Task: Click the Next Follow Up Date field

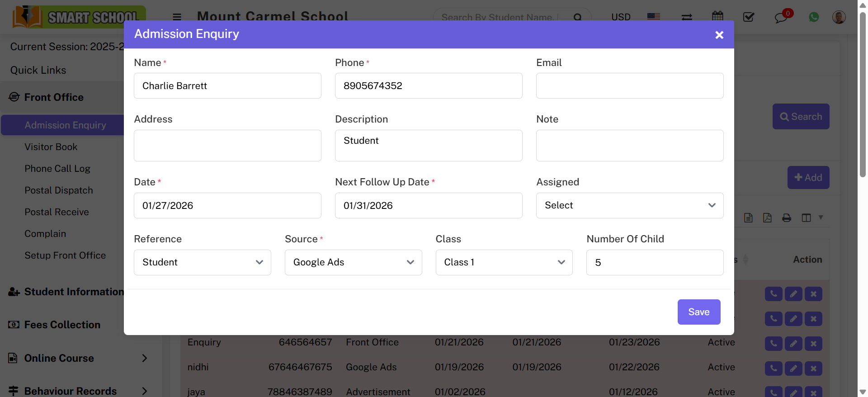Action: click(428, 206)
